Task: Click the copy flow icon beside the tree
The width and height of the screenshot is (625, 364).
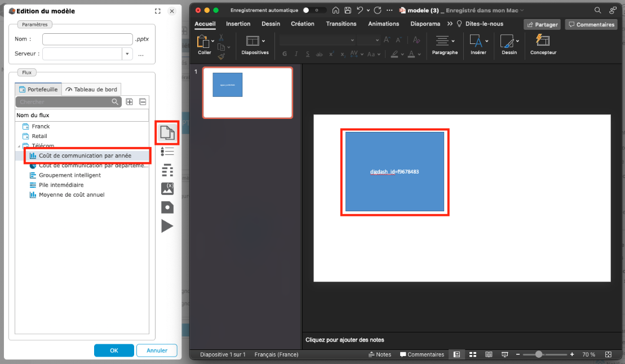Action: pyautogui.click(x=167, y=133)
